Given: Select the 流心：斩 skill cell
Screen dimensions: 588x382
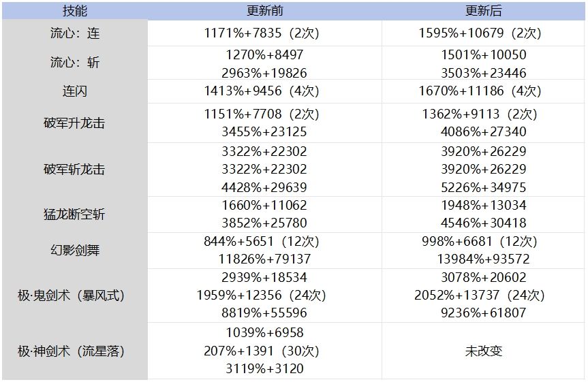Looking at the screenshot, I should tap(75, 63).
